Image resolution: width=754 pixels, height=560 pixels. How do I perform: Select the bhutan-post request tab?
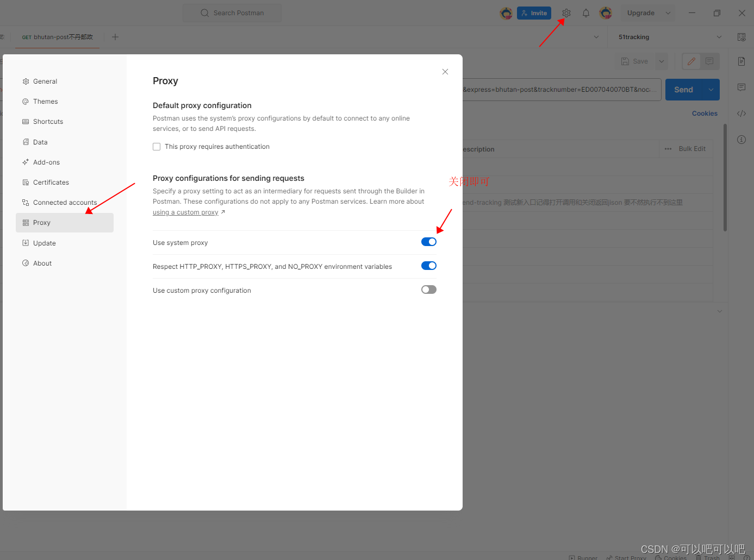click(x=57, y=37)
